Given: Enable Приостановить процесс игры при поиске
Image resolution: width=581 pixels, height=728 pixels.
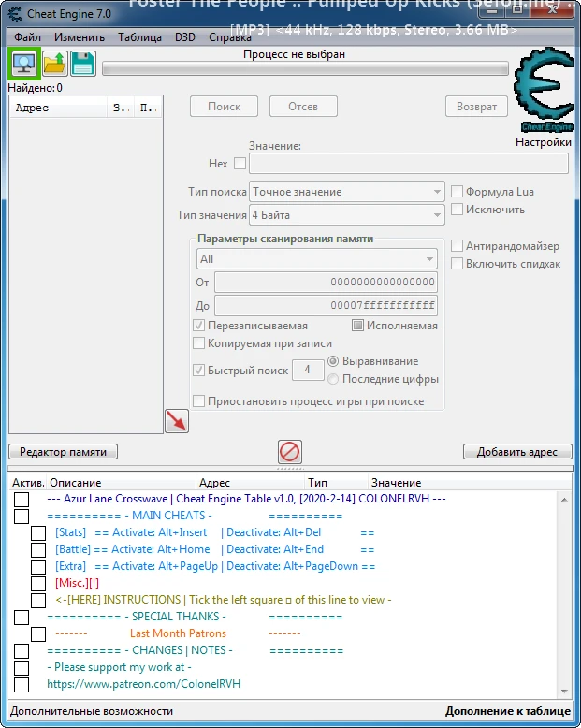Looking at the screenshot, I should pos(198,401).
